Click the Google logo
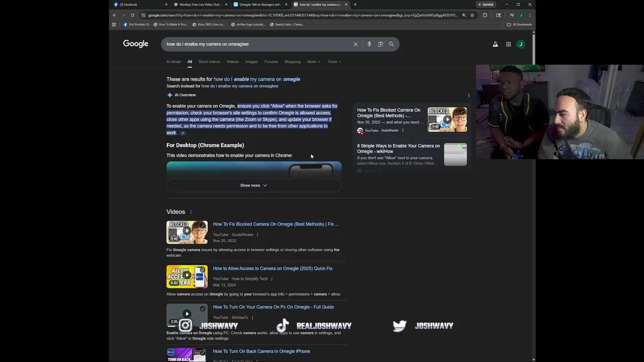This screenshot has height=362, width=644. (136, 44)
